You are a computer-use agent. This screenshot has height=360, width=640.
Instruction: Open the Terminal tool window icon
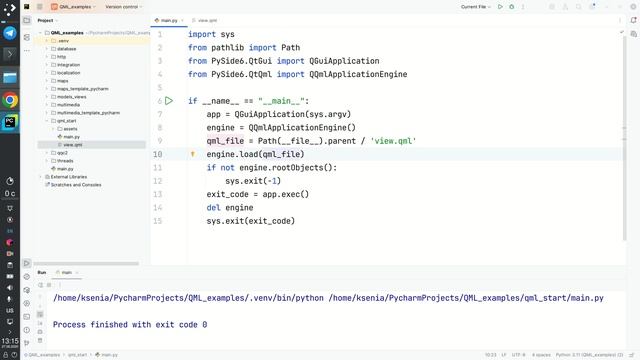coord(27,317)
